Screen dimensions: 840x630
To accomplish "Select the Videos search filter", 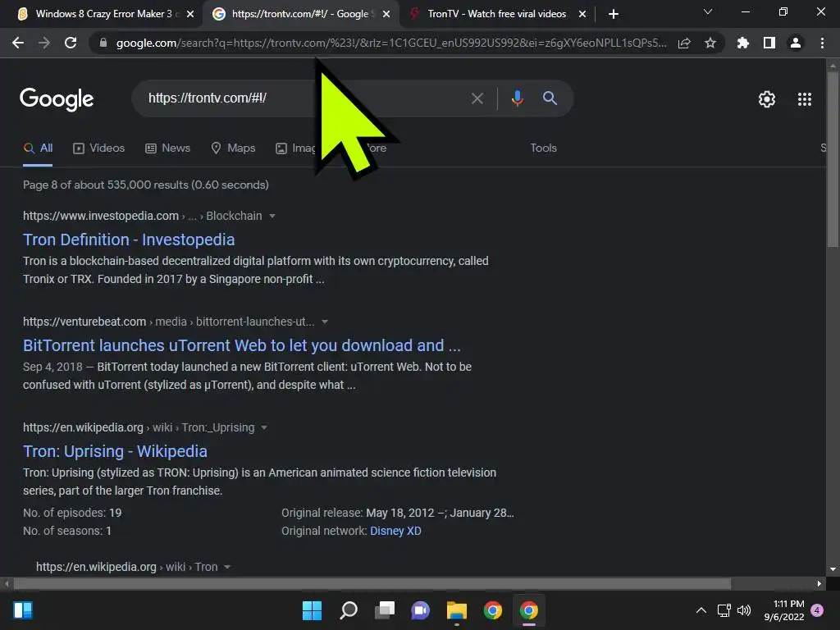I will [x=98, y=148].
